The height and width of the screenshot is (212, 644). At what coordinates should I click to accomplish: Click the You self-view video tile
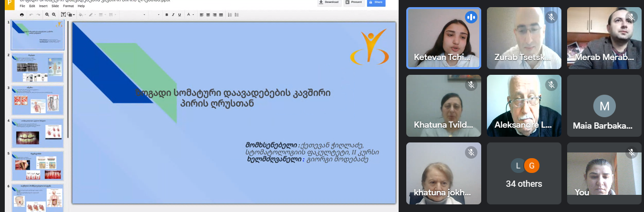[604, 173]
